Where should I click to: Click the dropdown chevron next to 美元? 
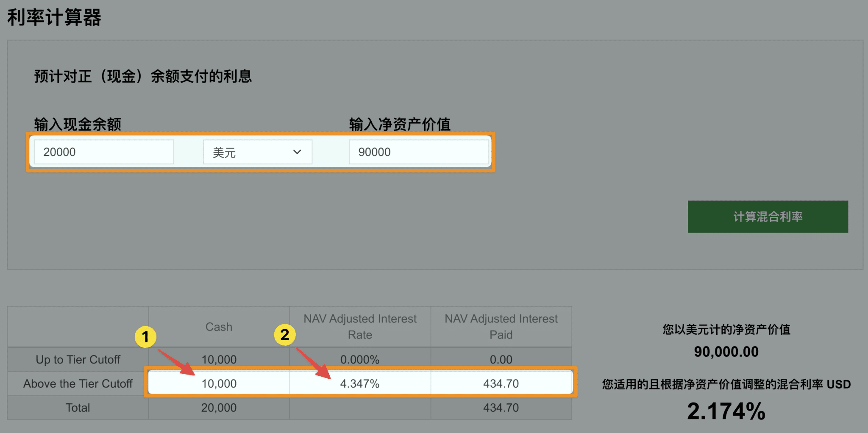click(298, 152)
